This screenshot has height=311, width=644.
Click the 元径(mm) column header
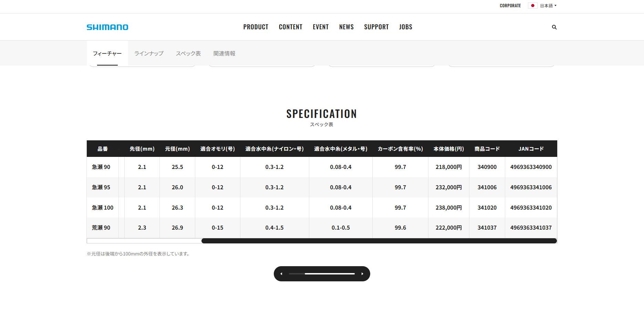(x=177, y=149)
